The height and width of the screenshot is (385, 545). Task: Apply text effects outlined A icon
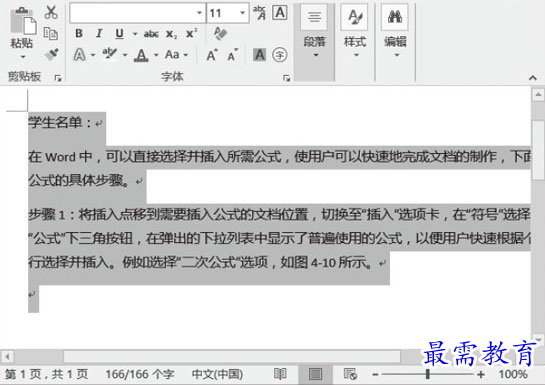pyautogui.click(x=80, y=55)
